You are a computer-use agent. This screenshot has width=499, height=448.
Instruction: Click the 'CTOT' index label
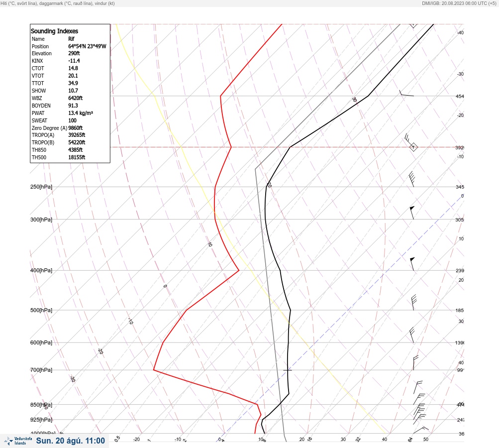tap(38, 69)
